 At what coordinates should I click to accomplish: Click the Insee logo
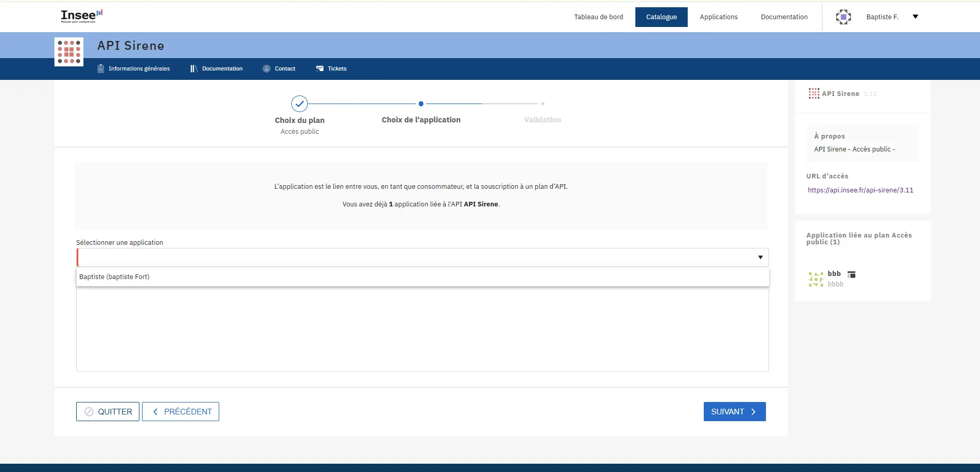click(x=82, y=16)
